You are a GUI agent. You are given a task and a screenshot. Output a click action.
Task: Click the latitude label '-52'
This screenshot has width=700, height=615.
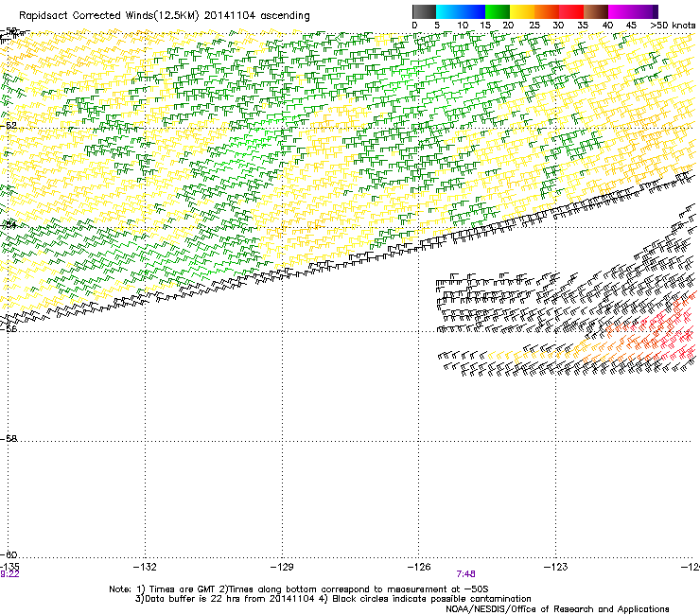point(9,126)
